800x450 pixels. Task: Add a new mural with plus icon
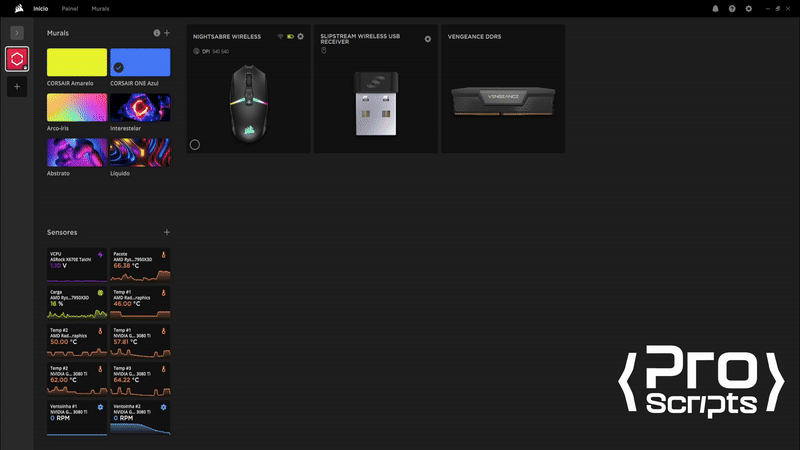click(167, 33)
